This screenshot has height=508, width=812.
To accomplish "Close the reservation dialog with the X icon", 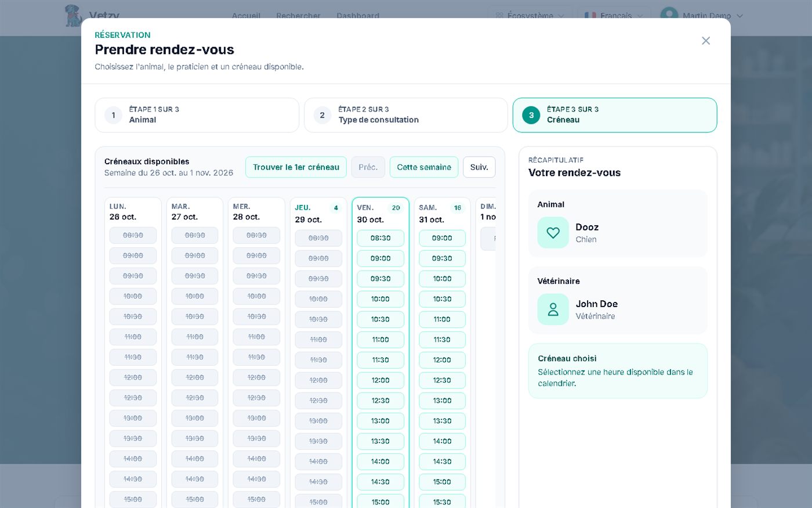I will 705,41.
